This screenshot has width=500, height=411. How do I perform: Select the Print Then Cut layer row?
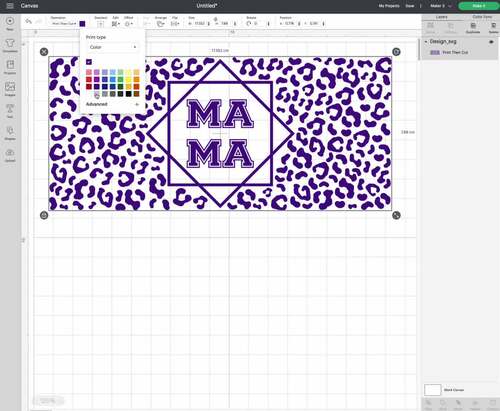coord(460,53)
